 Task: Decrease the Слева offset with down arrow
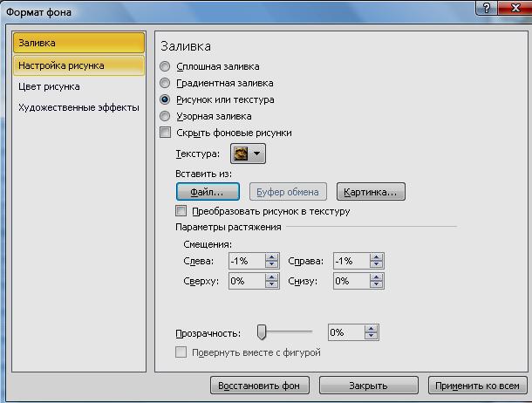point(271,265)
